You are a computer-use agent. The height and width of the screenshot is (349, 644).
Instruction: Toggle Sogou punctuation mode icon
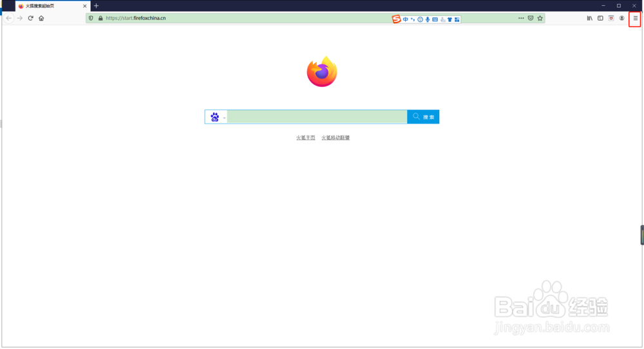point(413,19)
